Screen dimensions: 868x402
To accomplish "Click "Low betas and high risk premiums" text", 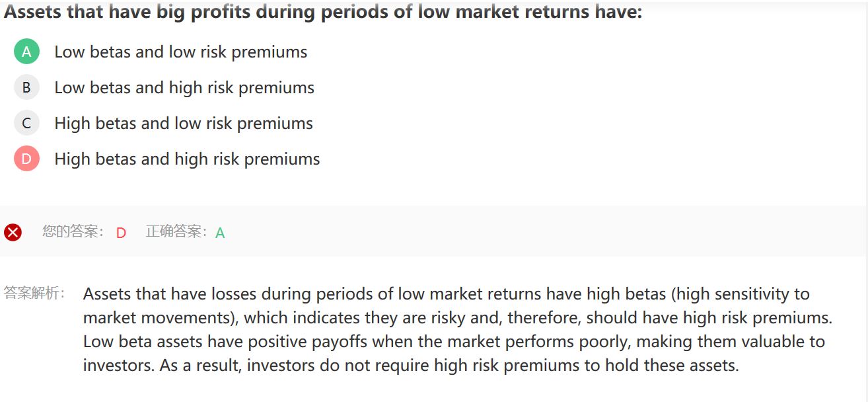I will pyautogui.click(x=184, y=88).
